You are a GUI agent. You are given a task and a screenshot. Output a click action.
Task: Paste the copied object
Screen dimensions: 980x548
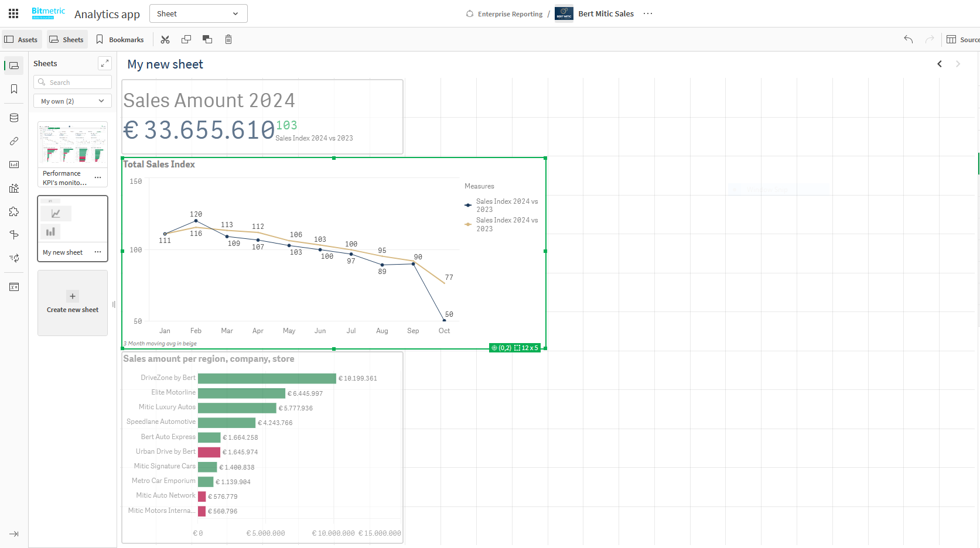207,39
